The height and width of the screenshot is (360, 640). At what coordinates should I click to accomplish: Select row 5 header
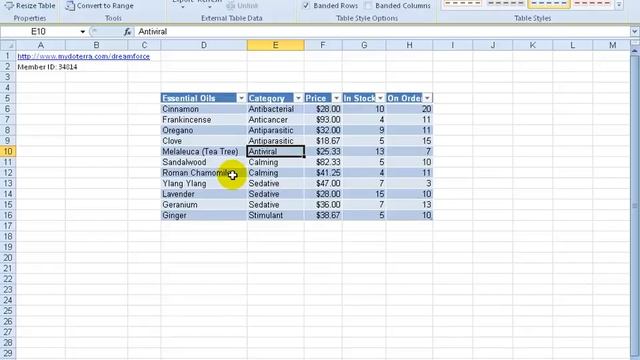coord(8,98)
